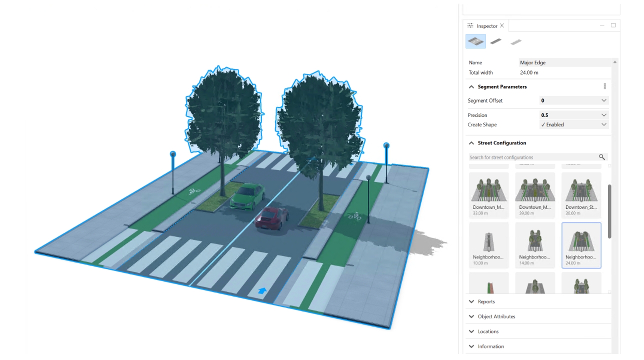The width and height of the screenshot is (644, 360).
Task: Open Segment Parameters three-dot options menu
Action: point(604,86)
